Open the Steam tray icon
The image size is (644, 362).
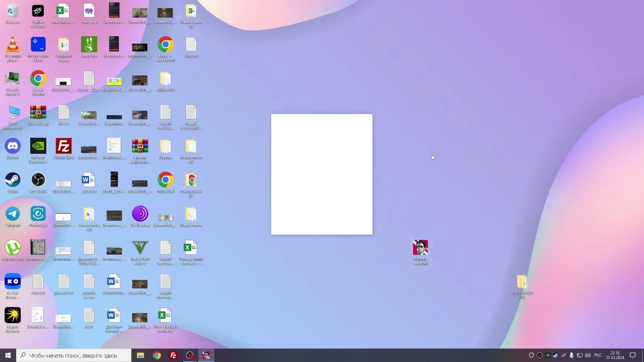(x=555, y=355)
